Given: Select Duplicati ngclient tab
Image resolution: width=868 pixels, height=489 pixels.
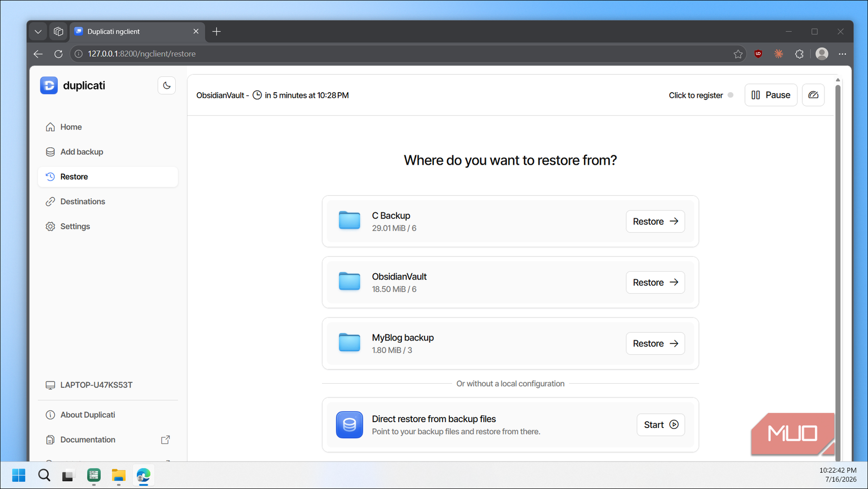Looking at the screenshot, I should [x=137, y=32].
